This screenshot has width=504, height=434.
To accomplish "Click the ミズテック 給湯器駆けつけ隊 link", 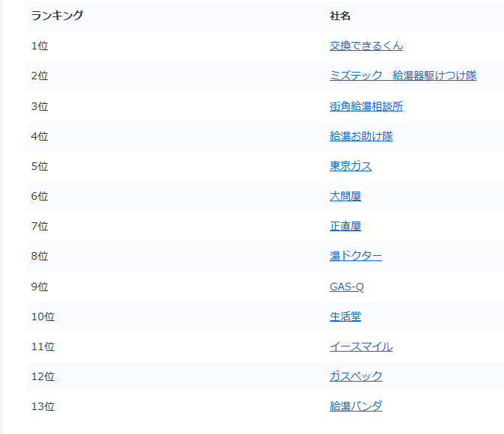I will point(402,76).
